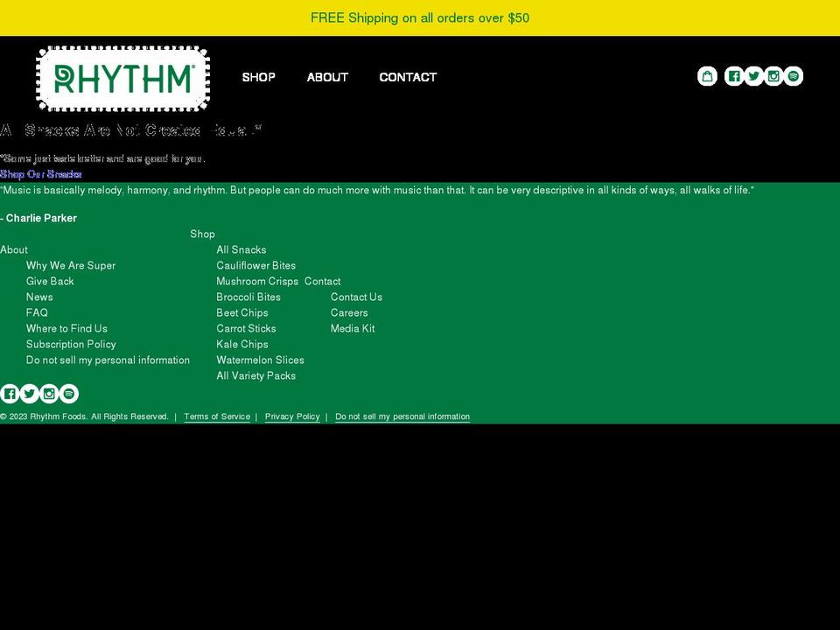Open the Twitter icon in the header
The height and width of the screenshot is (630, 840).
click(753, 76)
